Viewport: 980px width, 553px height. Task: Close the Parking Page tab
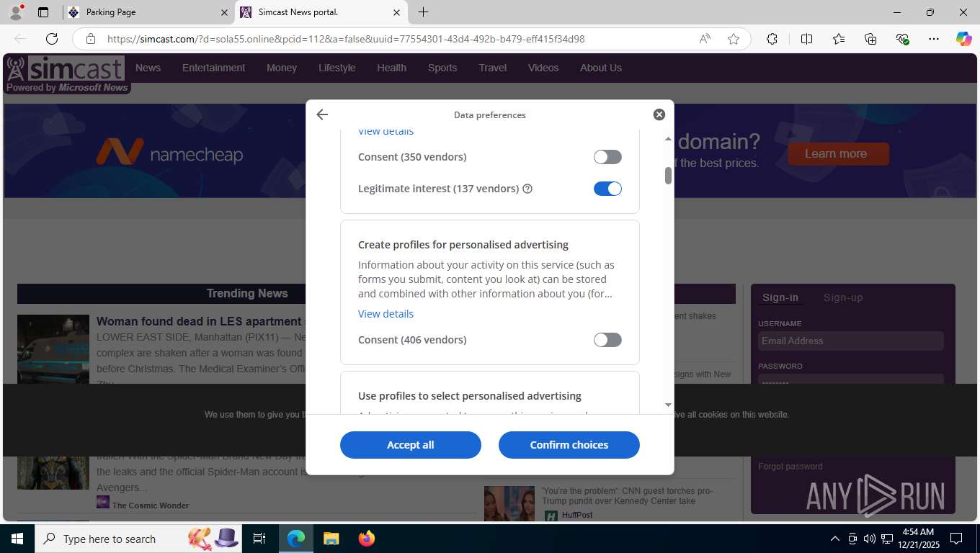223,12
